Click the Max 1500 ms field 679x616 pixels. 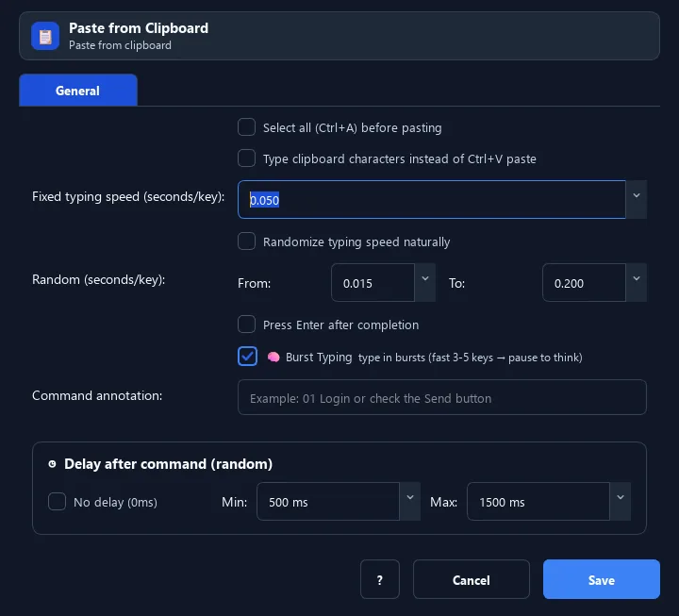pos(538,501)
